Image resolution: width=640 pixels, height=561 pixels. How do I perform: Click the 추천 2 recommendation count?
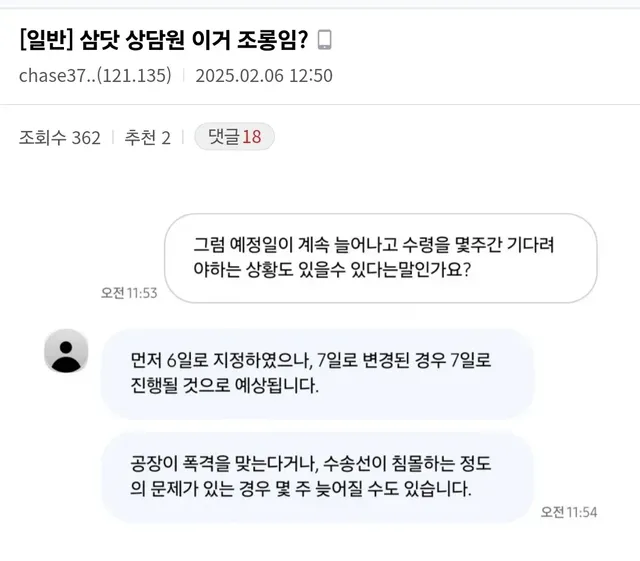point(147,138)
